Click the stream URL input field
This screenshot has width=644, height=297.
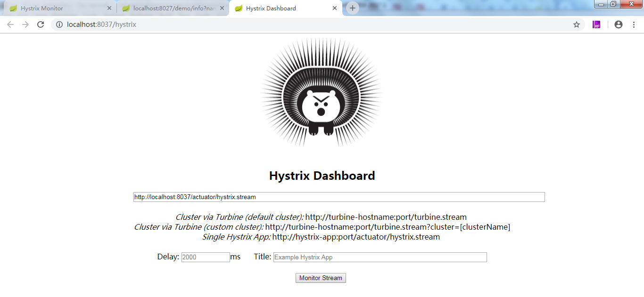point(339,197)
